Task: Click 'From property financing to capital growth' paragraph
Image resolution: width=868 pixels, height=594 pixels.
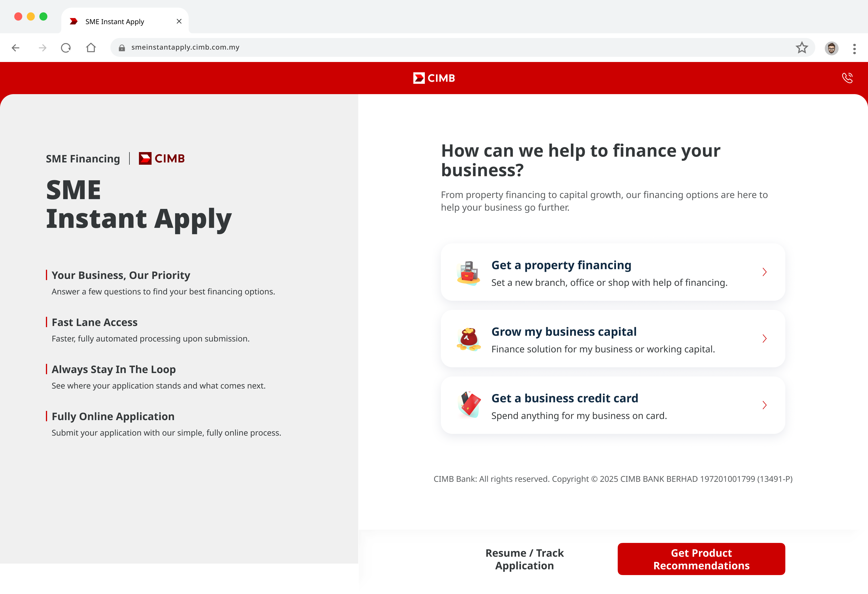Action: pyautogui.click(x=604, y=201)
